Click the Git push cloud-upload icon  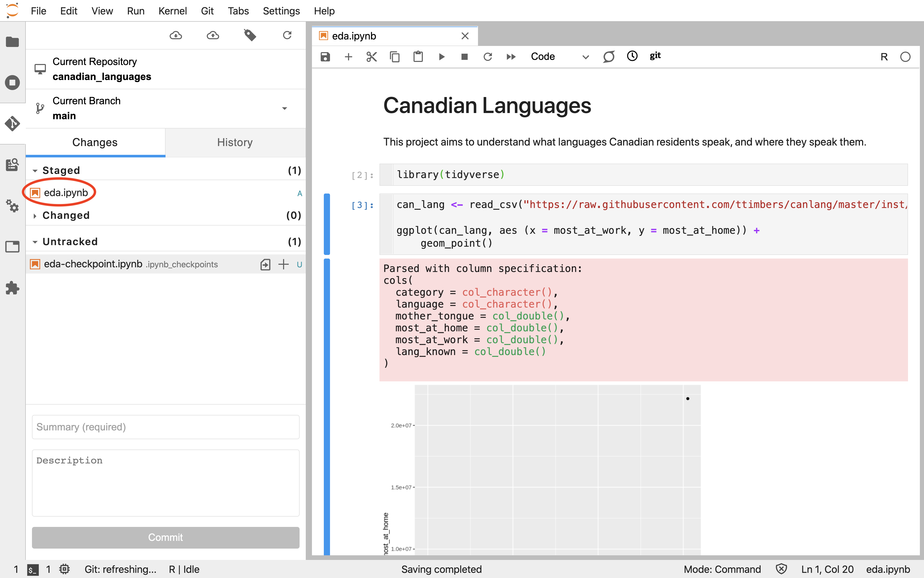tap(213, 36)
